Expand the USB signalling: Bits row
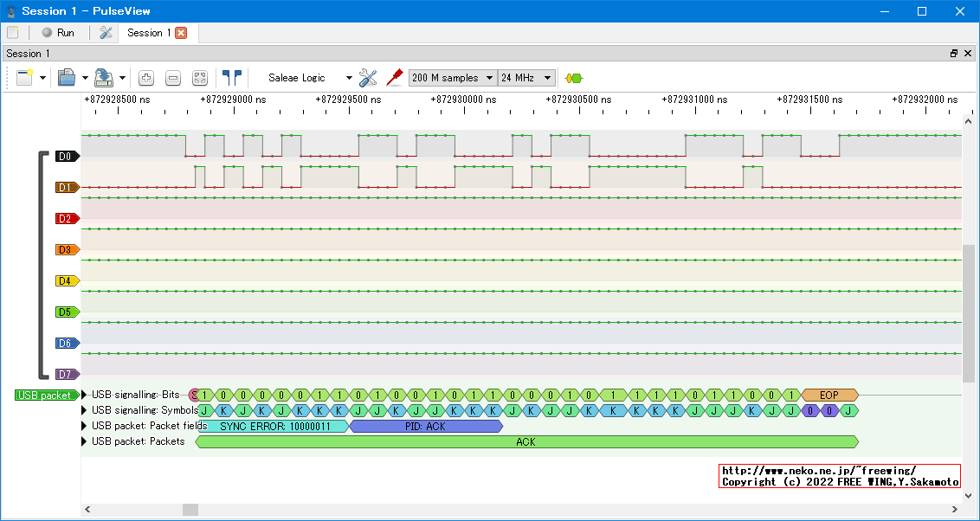The height and width of the screenshot is (521, 980). pos(85,396)
